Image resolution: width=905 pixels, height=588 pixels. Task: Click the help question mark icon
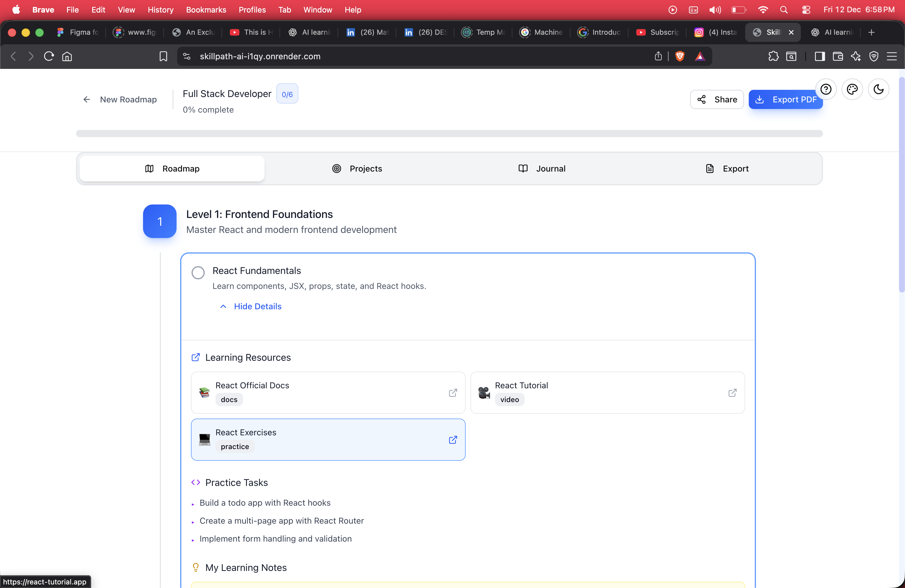[x=825, y=90]
